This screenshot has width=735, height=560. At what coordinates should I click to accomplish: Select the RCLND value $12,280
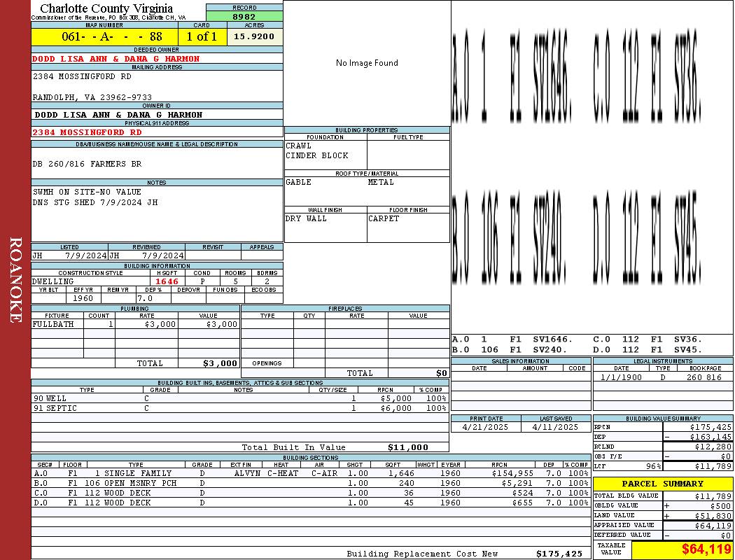click(x=713, y=447)
